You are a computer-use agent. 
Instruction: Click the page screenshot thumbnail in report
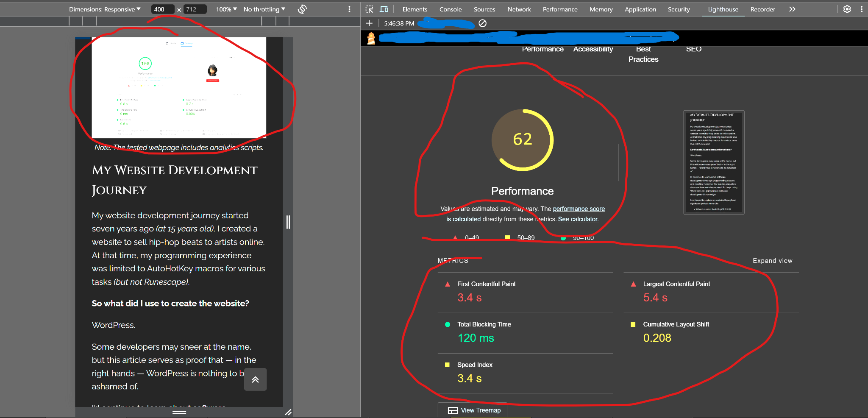pos(714,162)
